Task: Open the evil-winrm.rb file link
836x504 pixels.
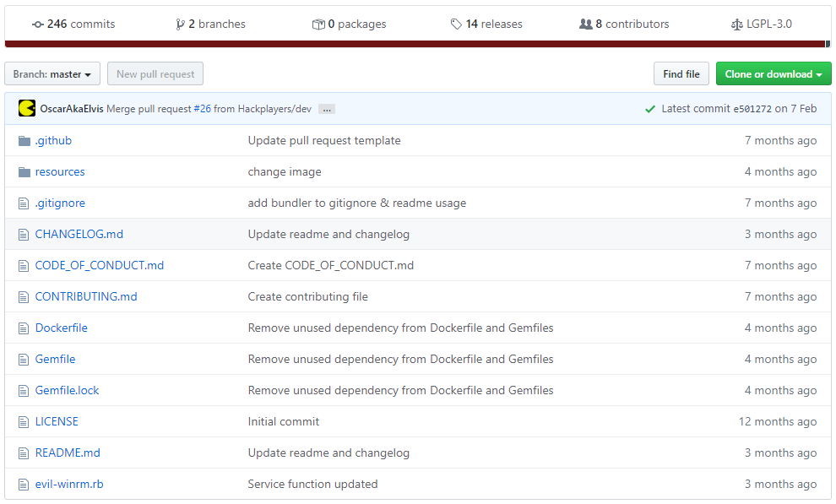Action: (x=69, y=485)
